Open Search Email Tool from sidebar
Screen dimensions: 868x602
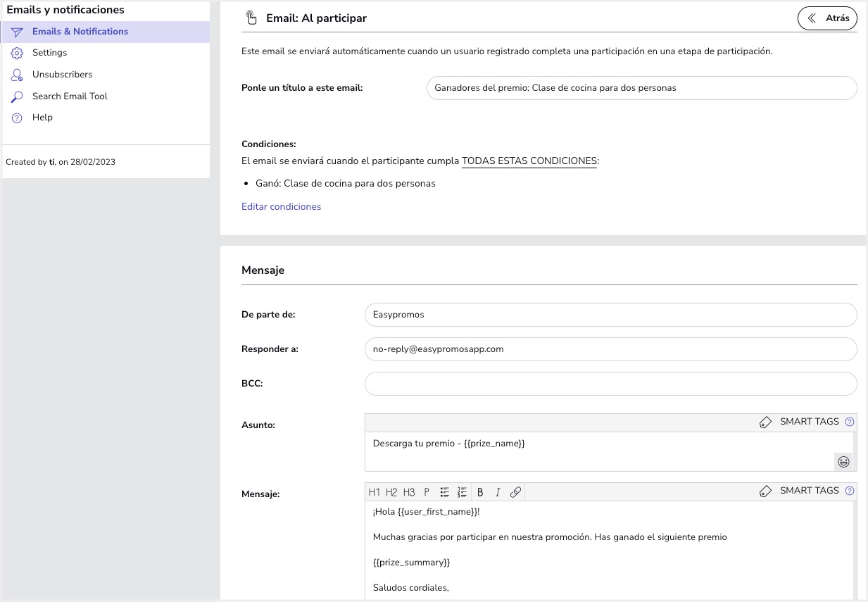(x=70, y=96)
